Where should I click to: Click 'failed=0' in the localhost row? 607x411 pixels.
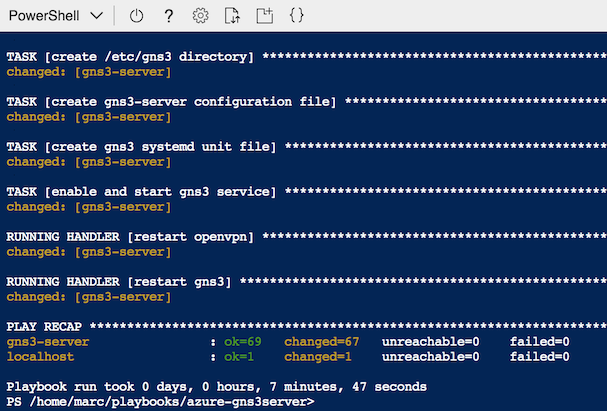coord(540,356)
